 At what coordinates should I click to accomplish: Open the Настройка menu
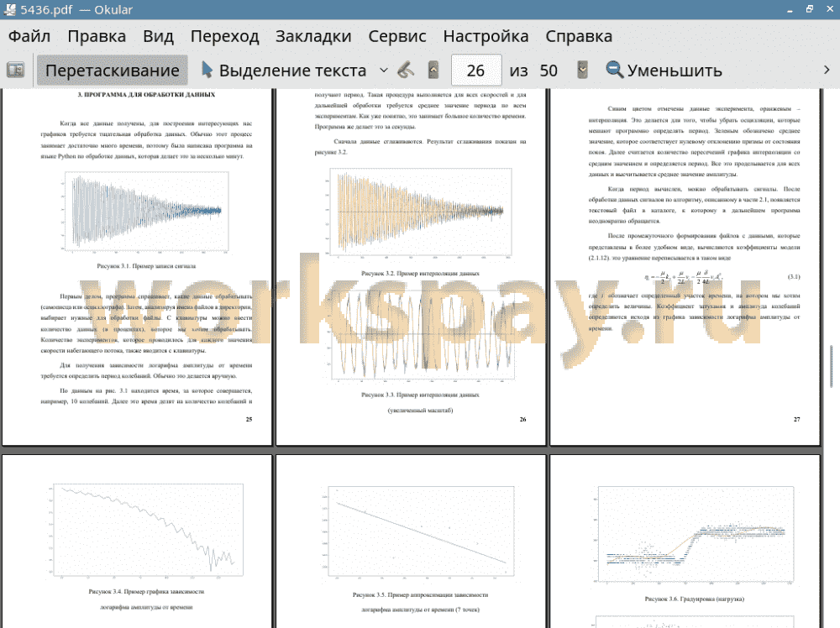(486, 36)
